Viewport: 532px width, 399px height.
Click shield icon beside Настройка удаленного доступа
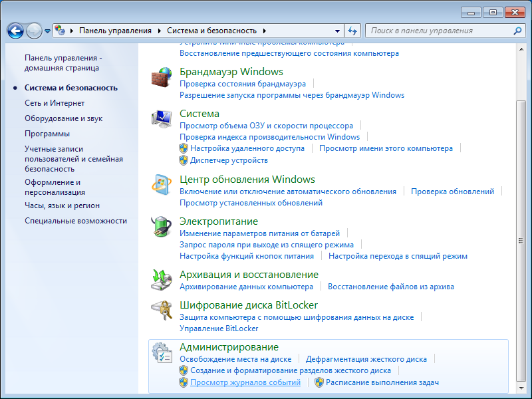[184, 148]
